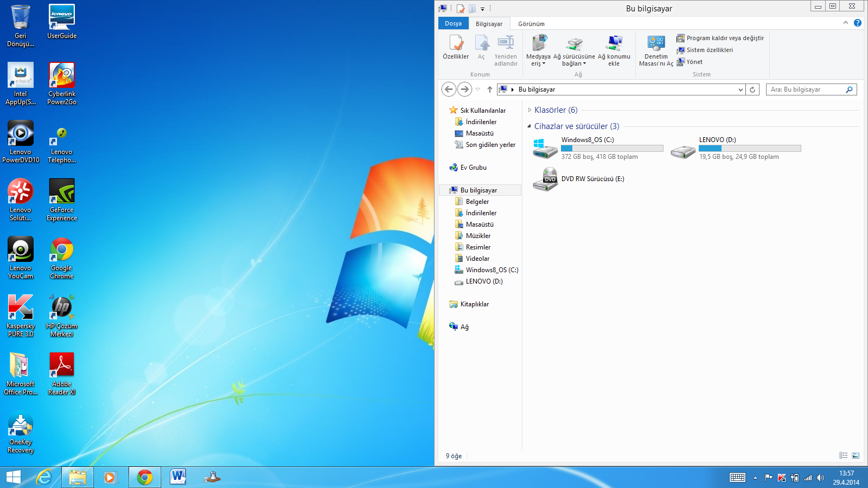Viewport: 868px width, 488px height.
Task: Open Belgeler in the navigation tree
Action: click(472, 202)
